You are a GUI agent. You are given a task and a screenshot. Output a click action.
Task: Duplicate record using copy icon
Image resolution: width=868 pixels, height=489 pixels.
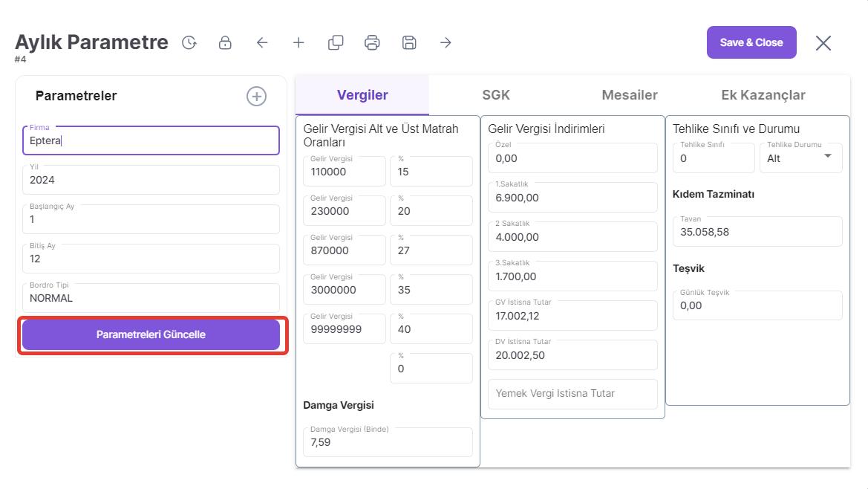[336, 43]
